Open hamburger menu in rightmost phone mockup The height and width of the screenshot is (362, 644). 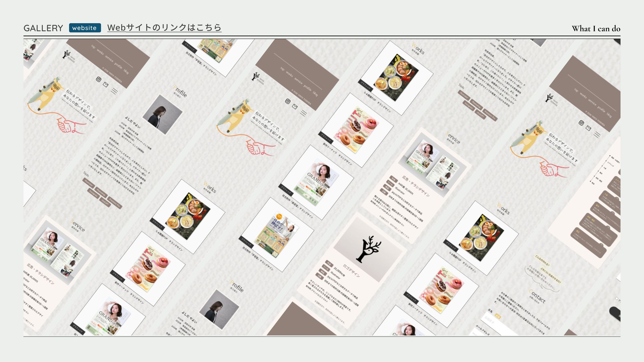(597, 135)
